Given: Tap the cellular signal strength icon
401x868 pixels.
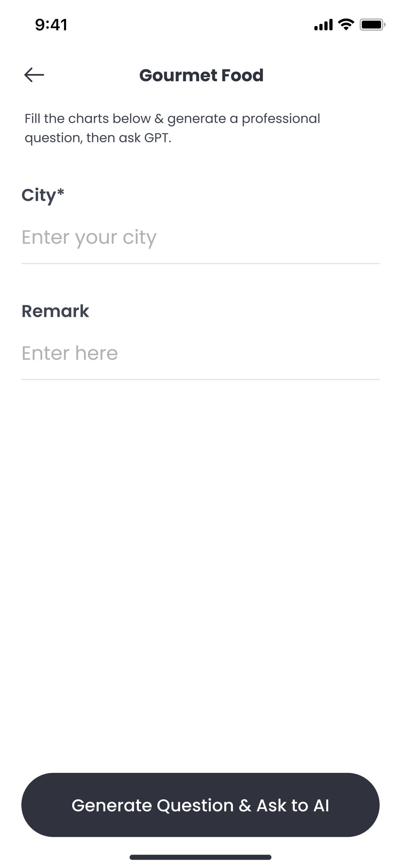Looking at the screenshot, I should [x=323, y=25].
